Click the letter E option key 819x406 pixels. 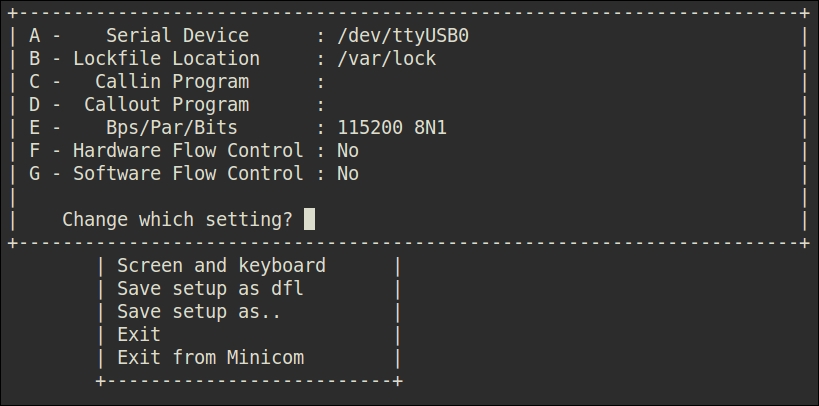(34, 127)
